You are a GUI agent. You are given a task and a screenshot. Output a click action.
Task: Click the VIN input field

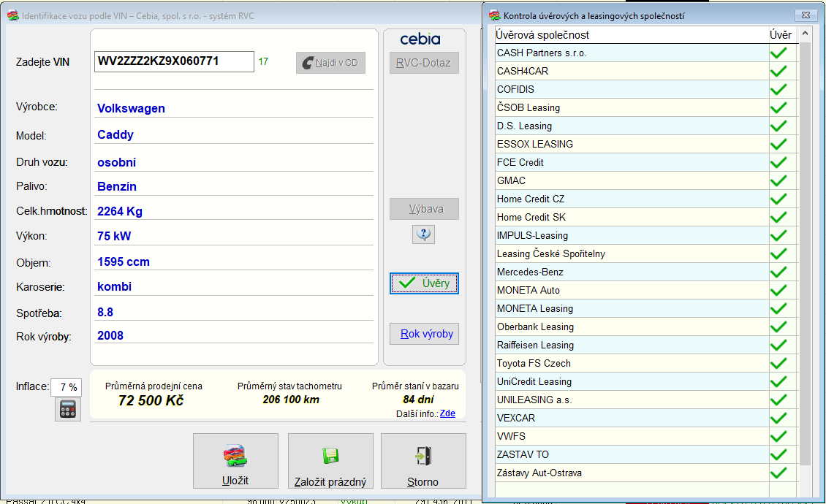173,61
